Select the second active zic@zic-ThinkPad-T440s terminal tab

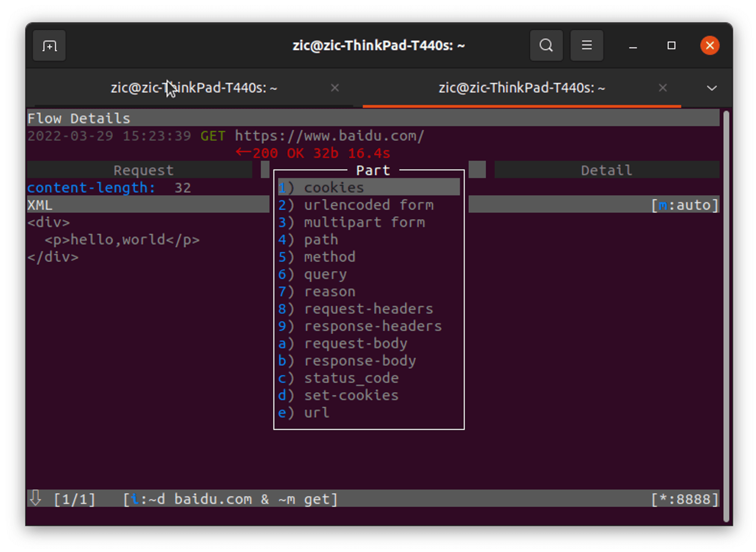pos(522,88)
